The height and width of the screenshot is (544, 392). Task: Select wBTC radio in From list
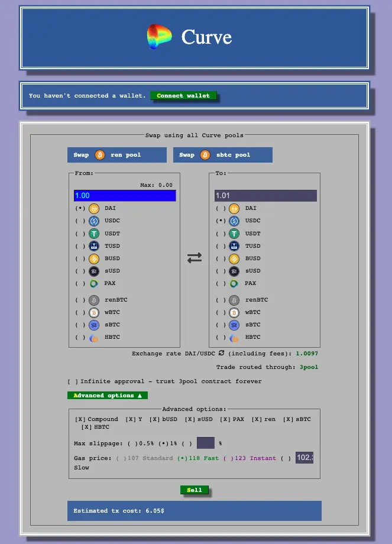[x=80, y=313]
